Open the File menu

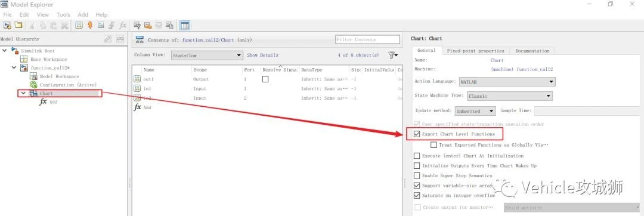(7, 14)
